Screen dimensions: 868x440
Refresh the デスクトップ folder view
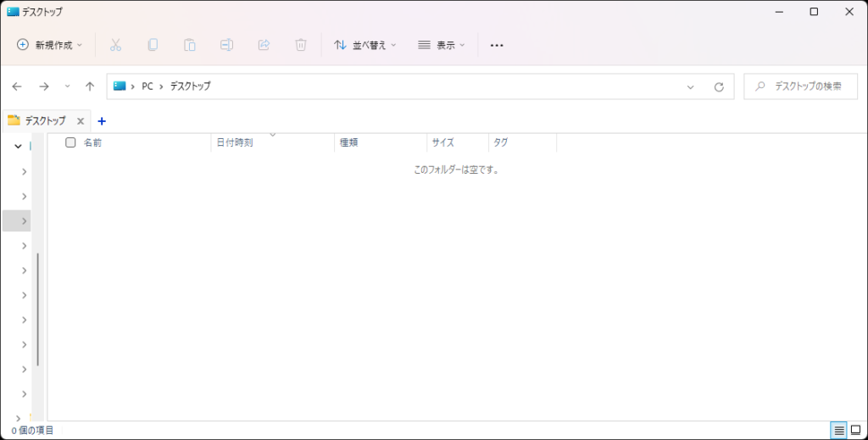tap(719, 86)
